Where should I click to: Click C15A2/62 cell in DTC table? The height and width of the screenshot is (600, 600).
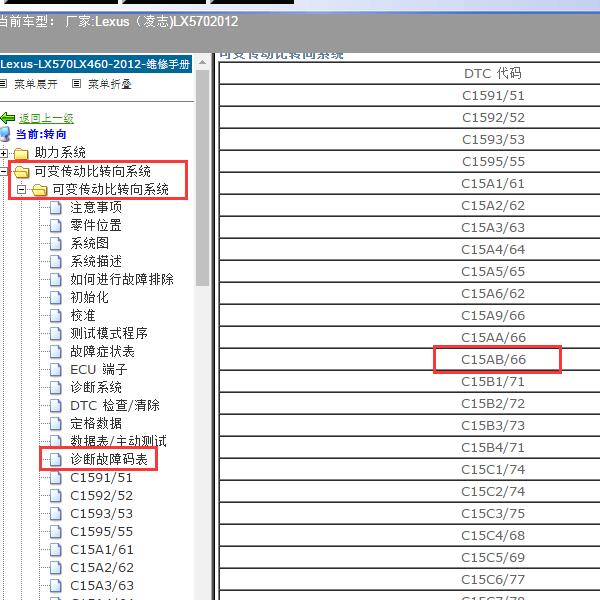493,205
